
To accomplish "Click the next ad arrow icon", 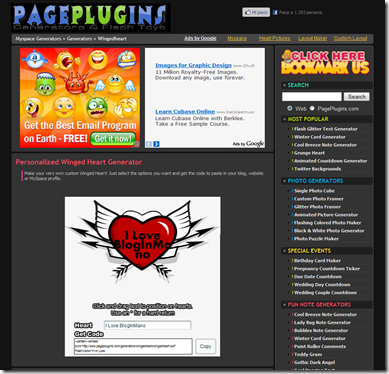I will click(x=156, y=144).
